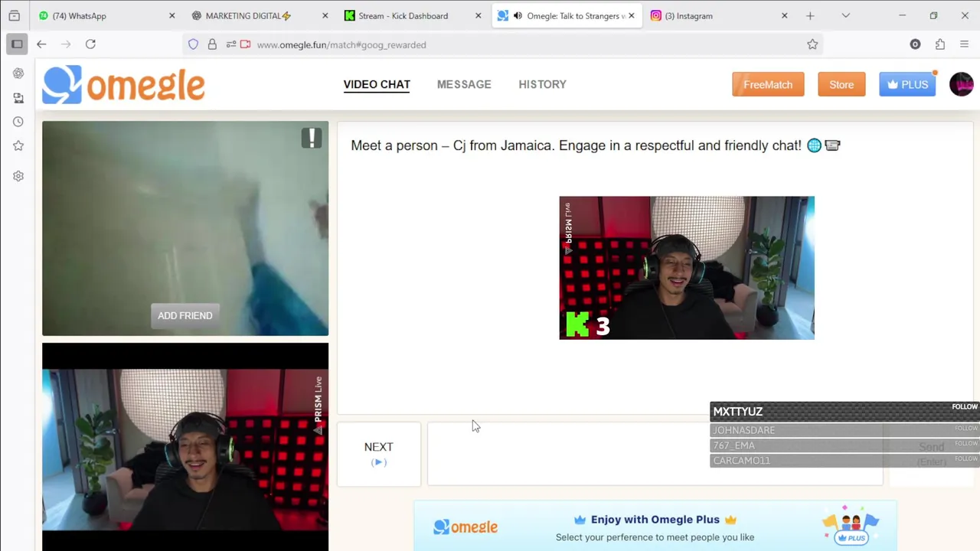
Task: Open the sidebar AI chatbot icon
Action: [18, 73]
